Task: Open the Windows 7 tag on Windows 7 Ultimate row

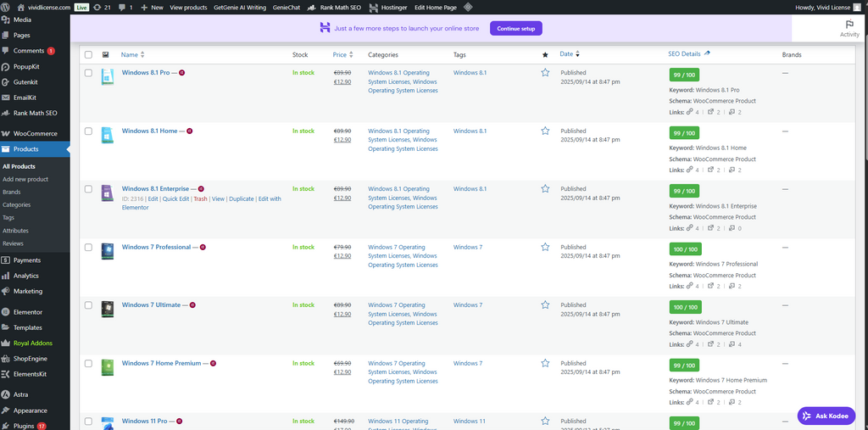Action: 468,304
